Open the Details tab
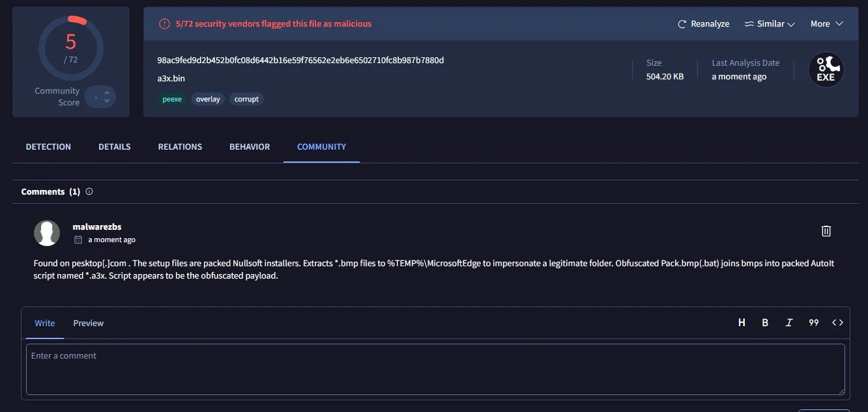Image resolution: width=868 pixels, height=412 pixels. click(115, 147)
